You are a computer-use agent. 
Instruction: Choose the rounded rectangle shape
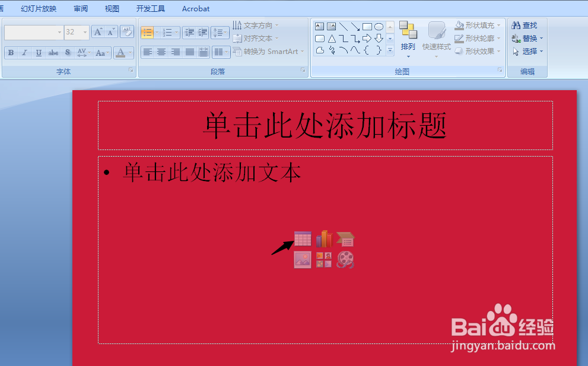click(319, 38)
